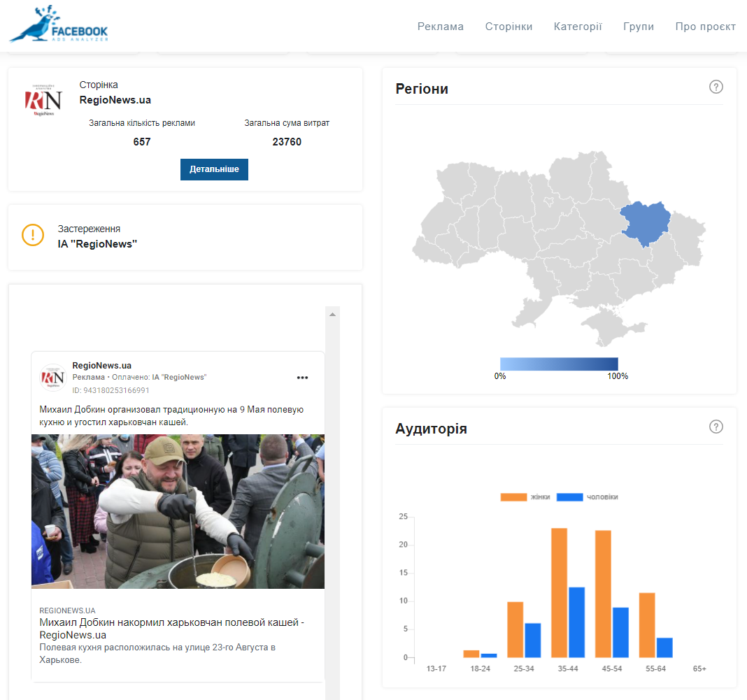Image resolution: width=747 pixels, height=700 pixels.
Task: Click the RegioNews avatar in the ad post
Action: pos(53,378)
